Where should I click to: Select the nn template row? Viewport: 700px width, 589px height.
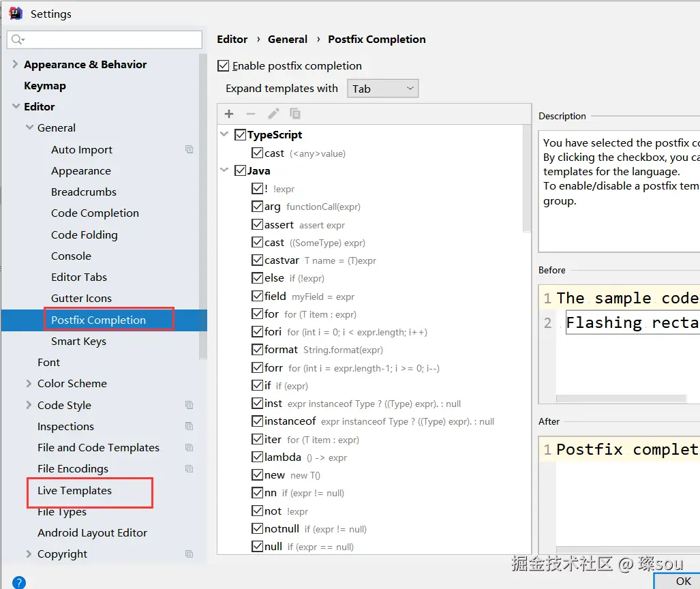click(299, 493)
